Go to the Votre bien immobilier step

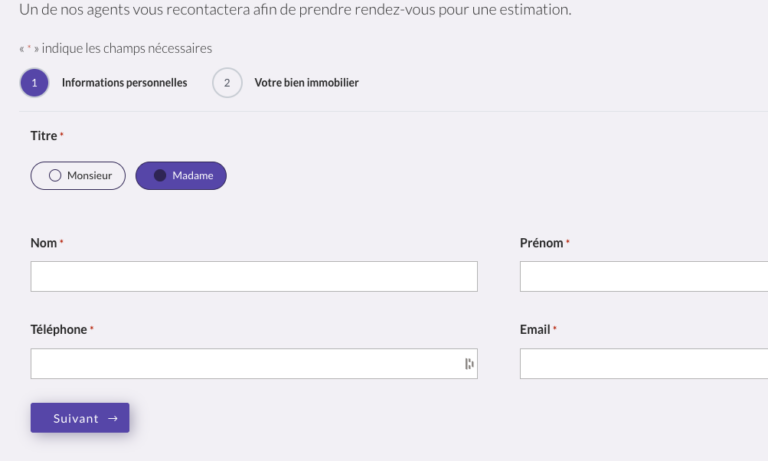pos(306,83)
